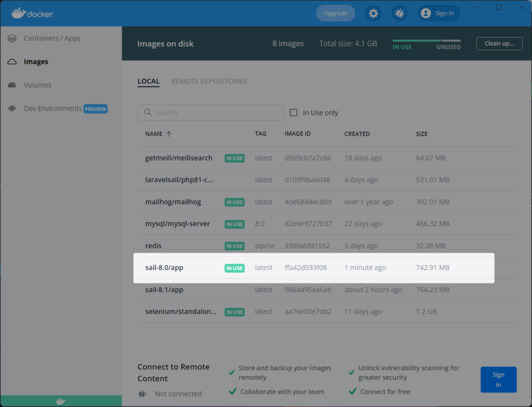Image resolution: width=532 pixels, height=407 pixels.
Task: Click the 'over 1 year ago' created value
Action: (x=369, y=202)
